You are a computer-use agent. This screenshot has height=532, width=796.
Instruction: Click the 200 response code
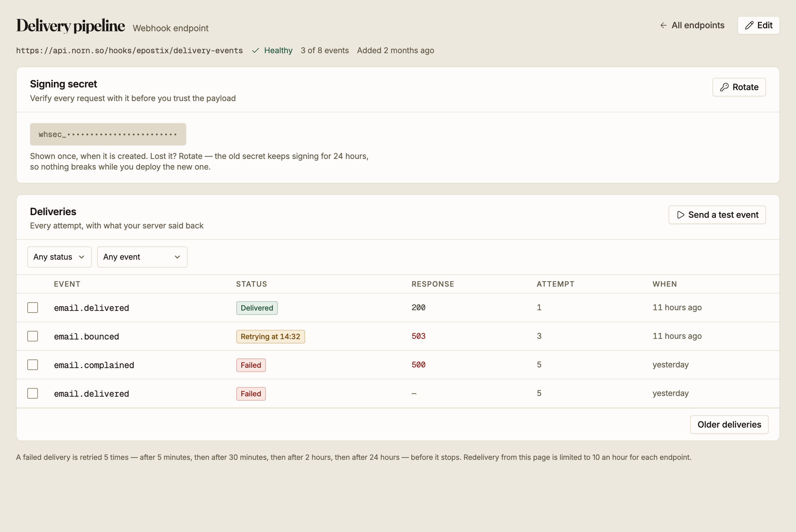[418, 307]
